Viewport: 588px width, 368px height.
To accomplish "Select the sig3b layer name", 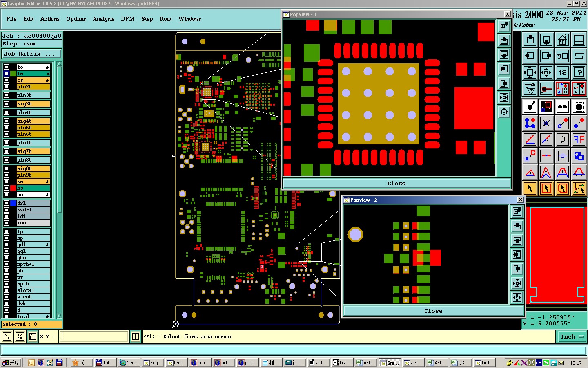I will pyautogui.click(x=33, y=104).
